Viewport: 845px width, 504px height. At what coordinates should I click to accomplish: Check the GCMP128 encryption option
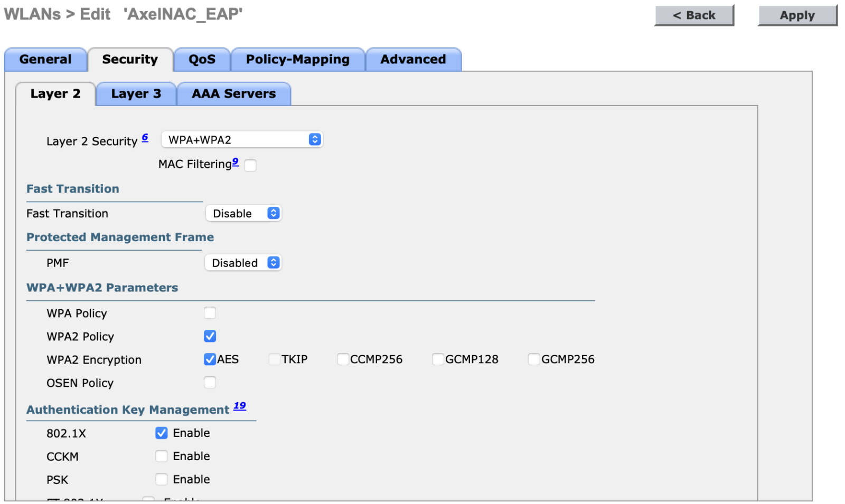click(x=438, y=359)
